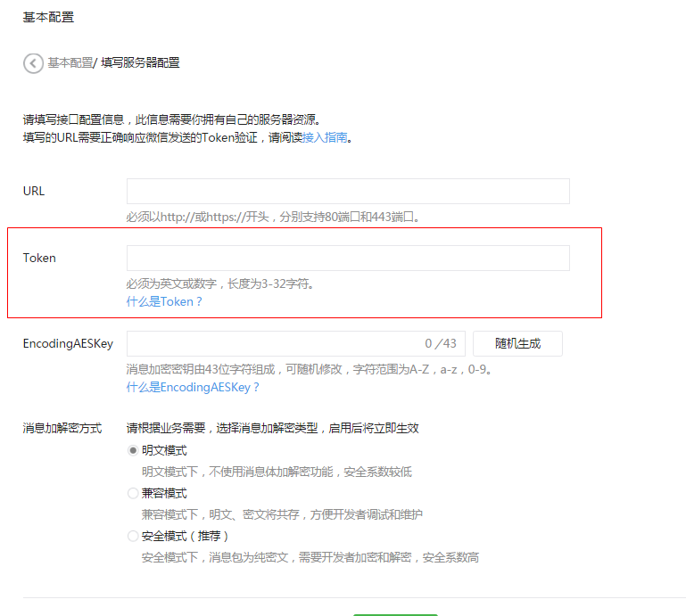The image size is (686, 616).
Task: Click the description 明文模式下，不使用消息体加解密功能
Action: pyautogui.click(x=237, y=472)
